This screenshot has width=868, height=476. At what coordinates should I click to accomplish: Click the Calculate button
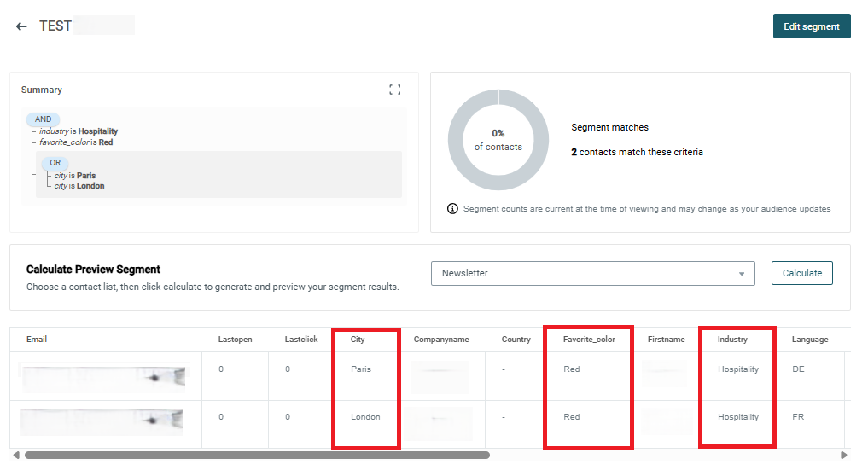[801, 273]
